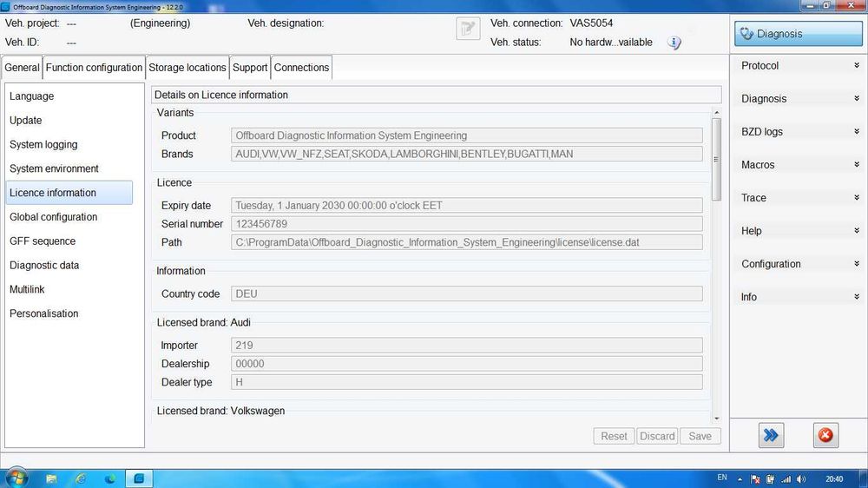Click the Action Center flag tray icon
Viewport: 868px width, 488px height.
(755, 479)
